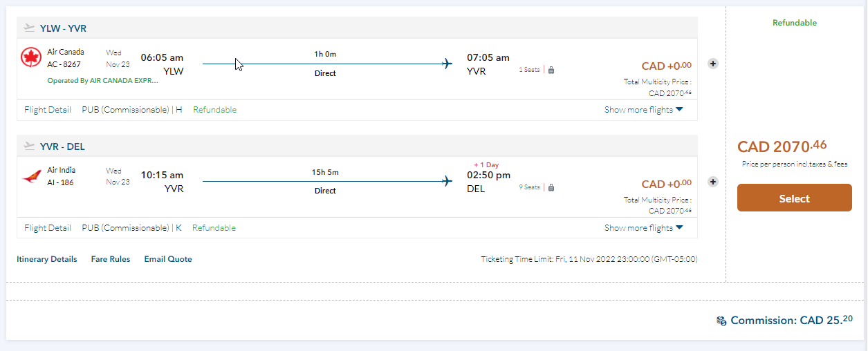
Task: Expand Show more flights for YLW - YVR
Action: 643,110
